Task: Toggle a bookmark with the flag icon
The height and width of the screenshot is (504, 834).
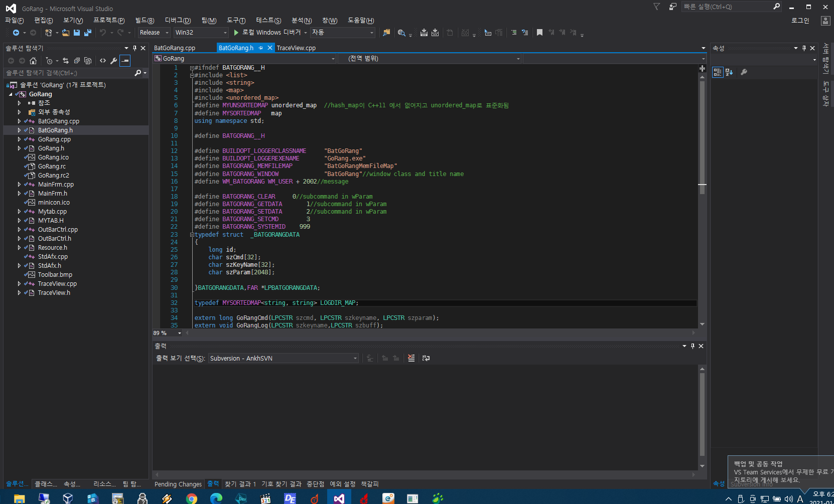Action: (x=539, y=33)
